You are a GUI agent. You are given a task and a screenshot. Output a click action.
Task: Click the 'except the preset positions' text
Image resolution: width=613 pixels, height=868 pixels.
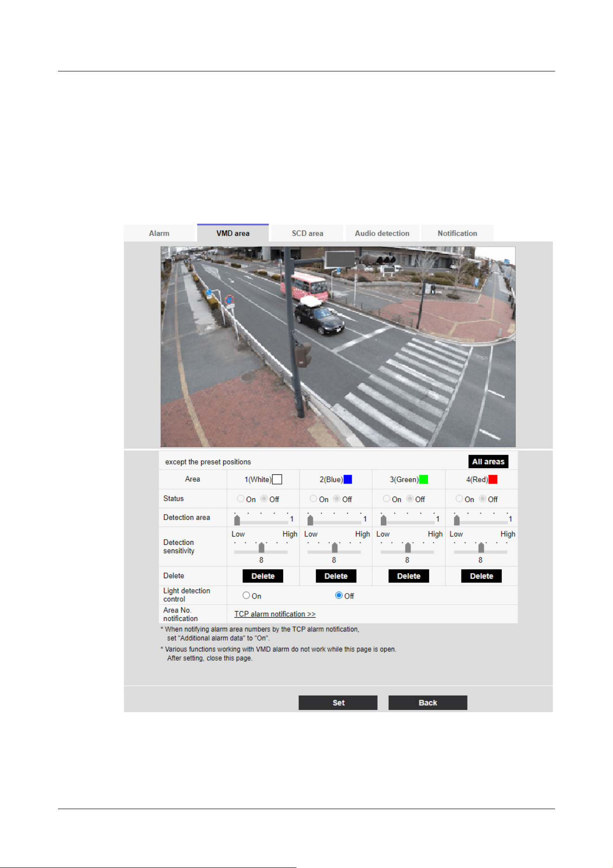pos(208,462)
